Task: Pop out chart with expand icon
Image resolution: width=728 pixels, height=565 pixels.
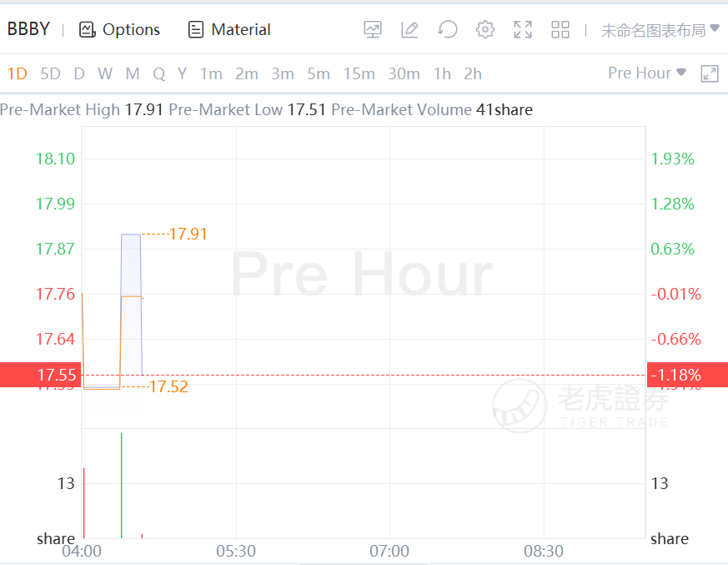Action: [x=710, y=73]
